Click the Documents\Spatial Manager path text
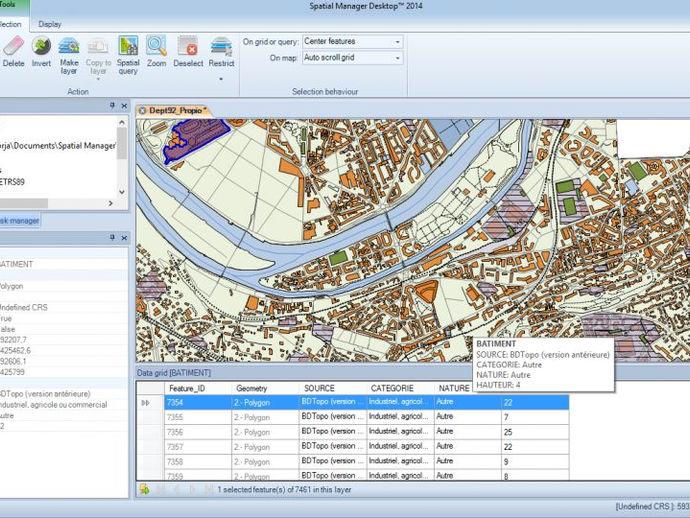This screenshot has height=518, width=690. tap(57, 146)
